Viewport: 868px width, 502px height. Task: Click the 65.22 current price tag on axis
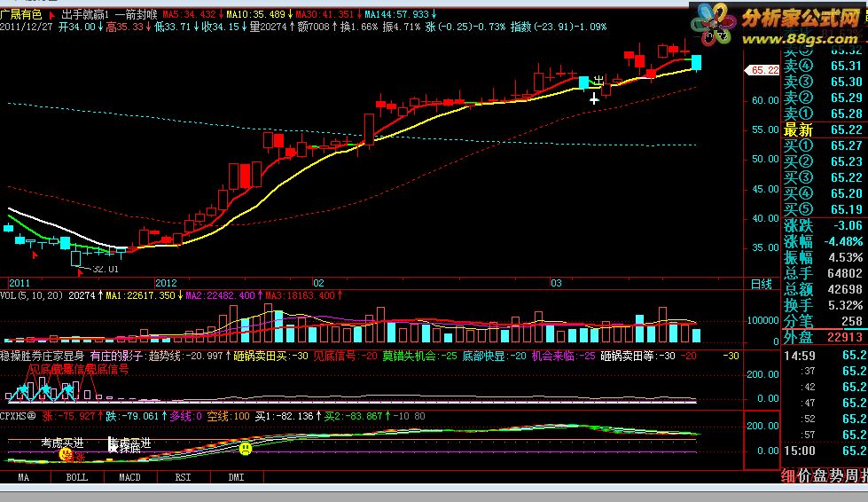pyautogui.click(x=762, y=70)
